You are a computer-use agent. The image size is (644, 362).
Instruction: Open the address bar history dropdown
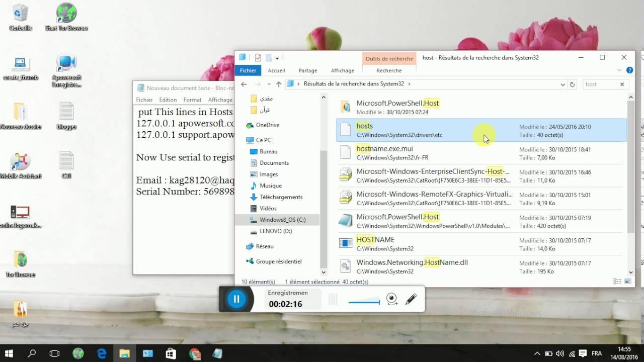562,84
